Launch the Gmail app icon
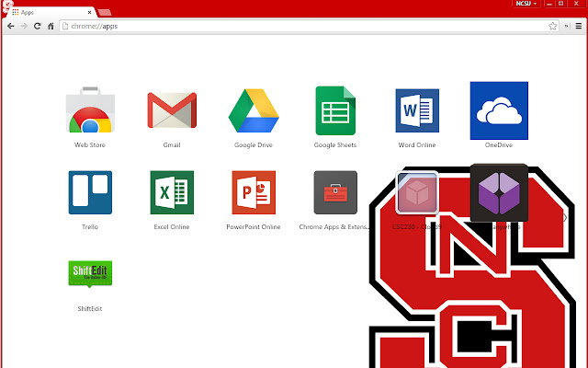Screen dimensions: 588x368 click(172, 110)
